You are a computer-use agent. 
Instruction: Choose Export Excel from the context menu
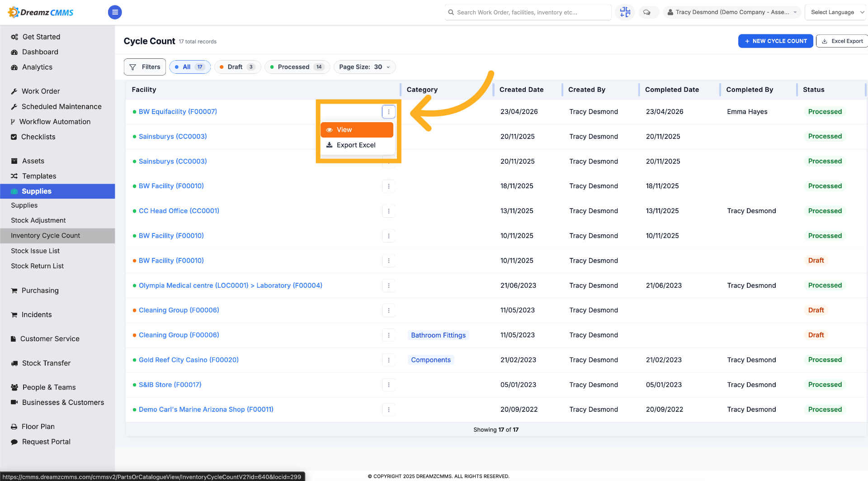click(x=357, y=145)
